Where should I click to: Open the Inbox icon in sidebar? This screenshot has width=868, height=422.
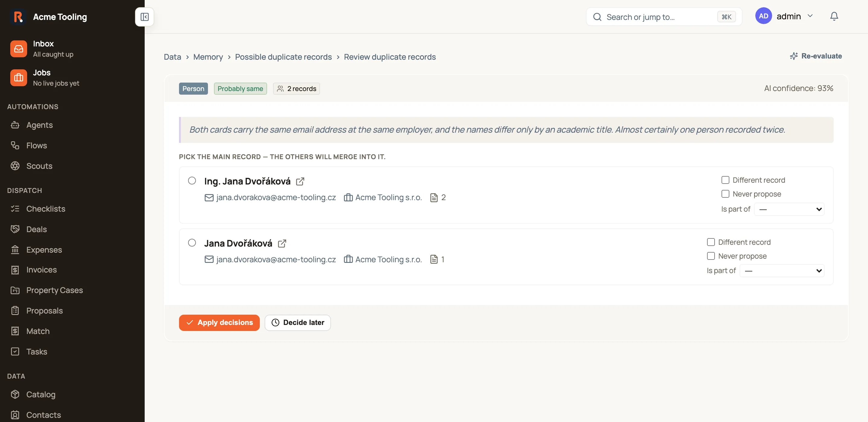point(18,49)
